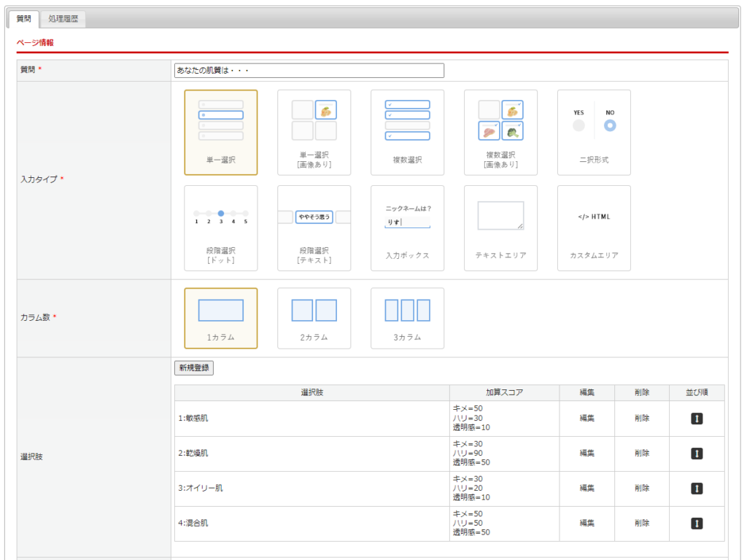Image resolution: width=747 pixels, height=560 pixels.
Task: Set column count to 2カラム
Action: pyautogui.click(x=314, y=318)
